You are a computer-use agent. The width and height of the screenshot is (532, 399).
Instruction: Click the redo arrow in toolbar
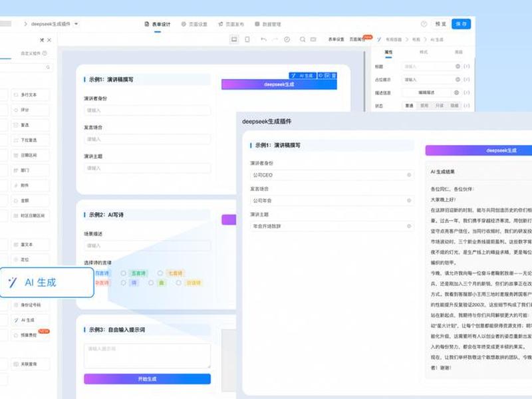tap(275, 39)
